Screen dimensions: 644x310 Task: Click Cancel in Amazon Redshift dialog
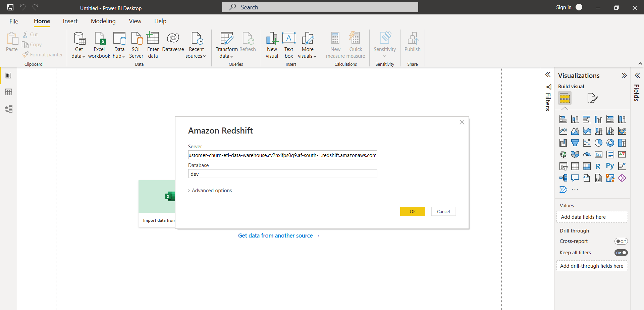(443, 211)
